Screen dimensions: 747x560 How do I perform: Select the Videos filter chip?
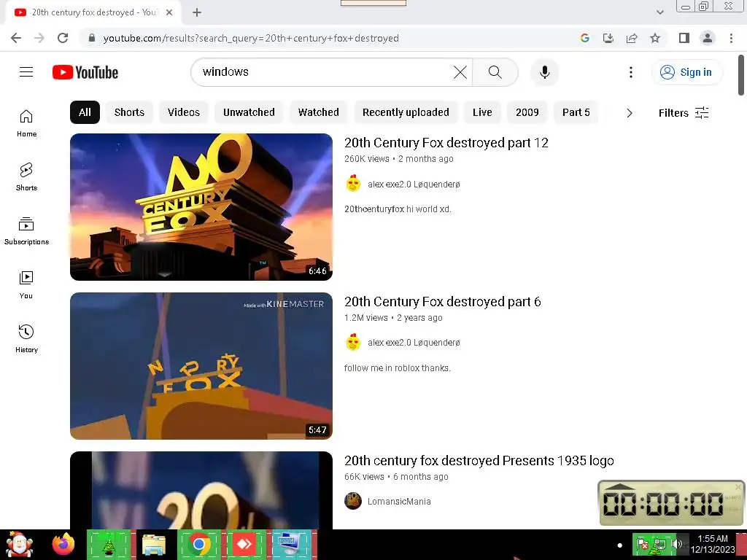(x=183, y=112)
